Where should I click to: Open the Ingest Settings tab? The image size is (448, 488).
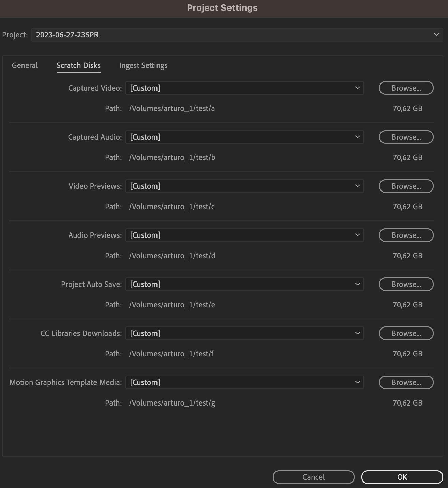[143, 65]
